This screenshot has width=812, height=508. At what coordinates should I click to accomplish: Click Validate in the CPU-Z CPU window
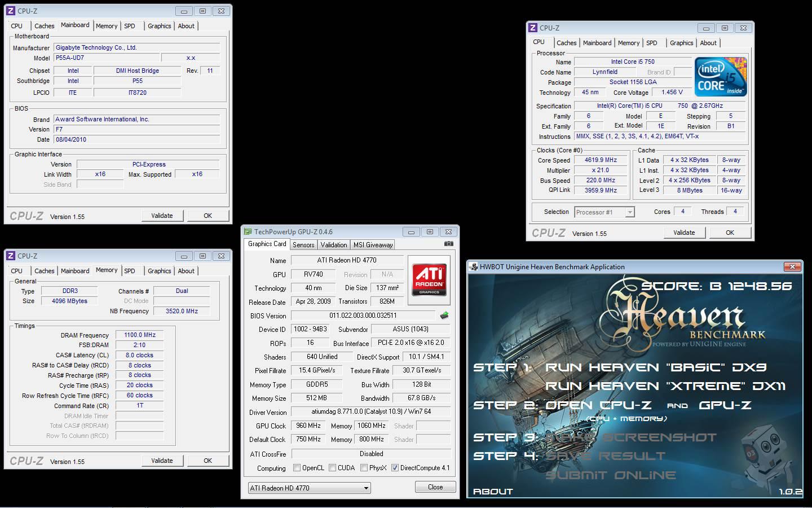[684, 233]
